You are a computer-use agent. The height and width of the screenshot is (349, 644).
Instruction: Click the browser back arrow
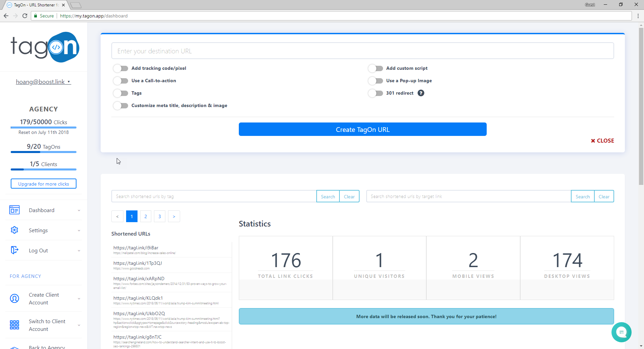point(6,16)
